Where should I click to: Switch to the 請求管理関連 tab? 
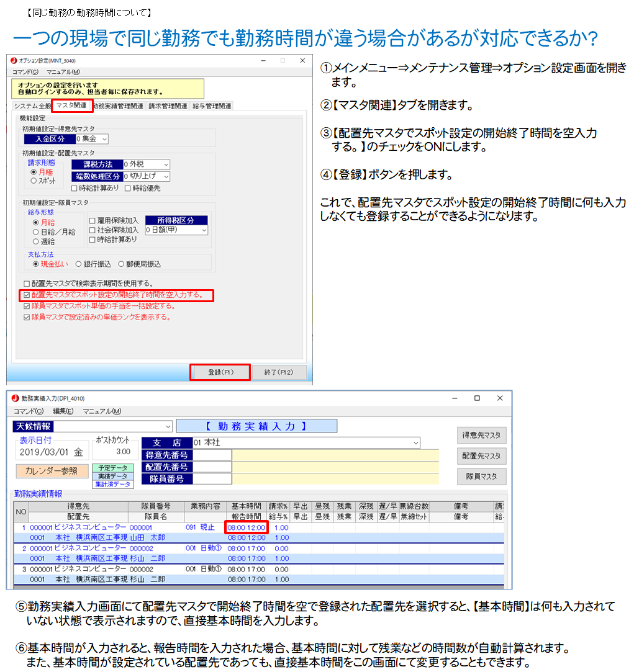point(168,106)
